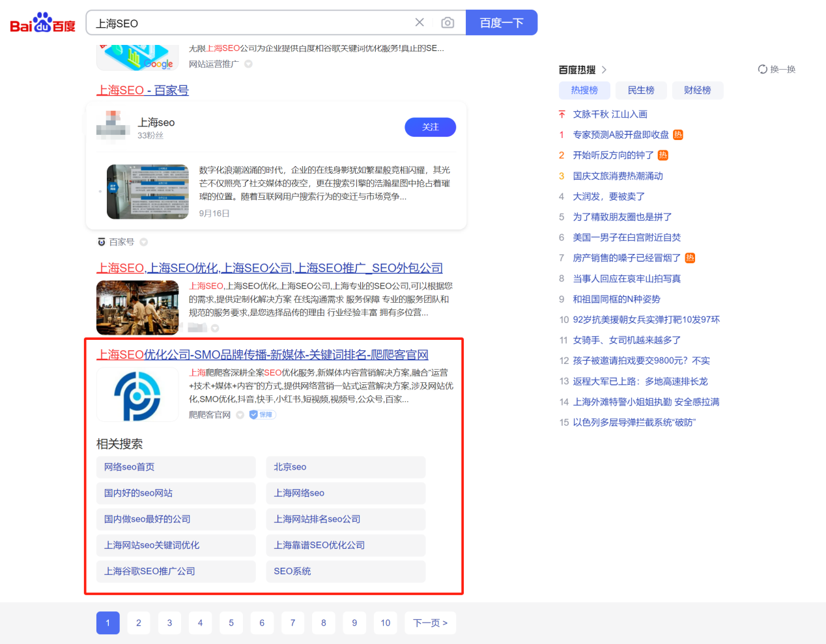Open hot search 专家预测A股开盘即收盘

coord(621,135)
